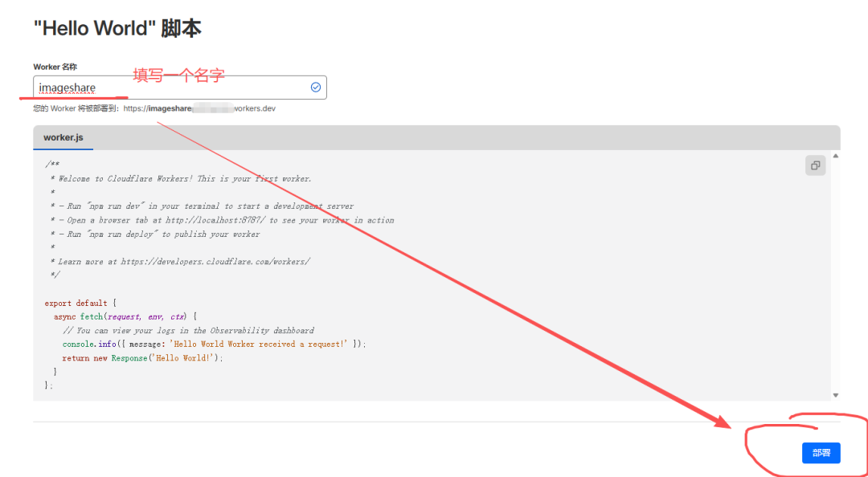This screenshot has width=868, height=477.
Task: Click the console.info line in the code
Action: (x=214, y=344)
